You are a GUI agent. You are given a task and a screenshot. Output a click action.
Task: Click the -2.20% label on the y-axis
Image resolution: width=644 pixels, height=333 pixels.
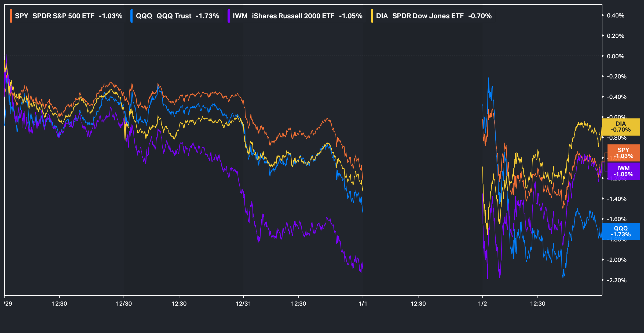click(x=616, y=280)
